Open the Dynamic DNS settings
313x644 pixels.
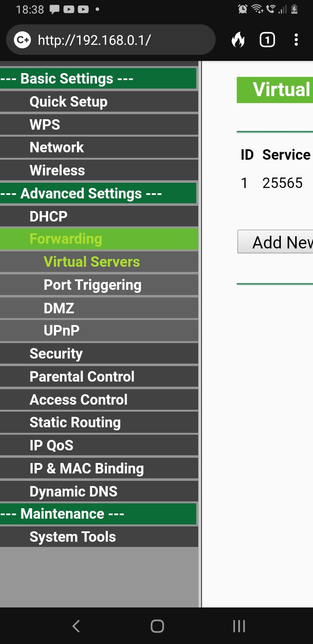pos(73,491)
